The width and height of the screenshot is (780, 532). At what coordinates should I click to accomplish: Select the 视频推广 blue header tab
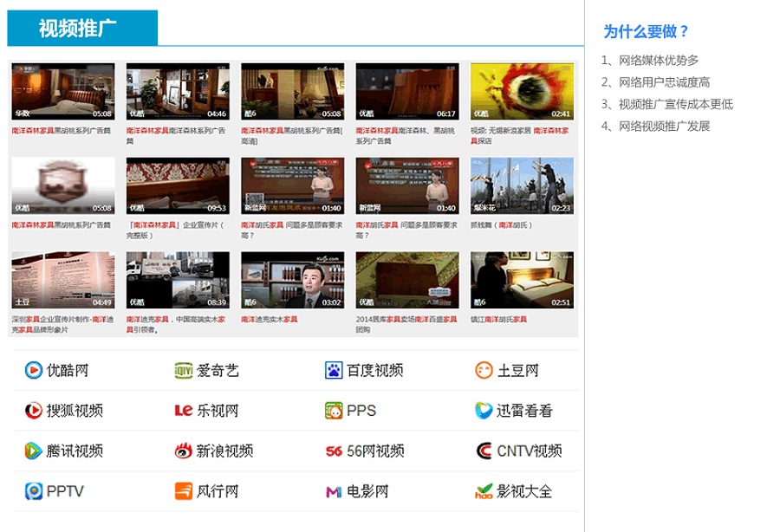coord(82,28)
